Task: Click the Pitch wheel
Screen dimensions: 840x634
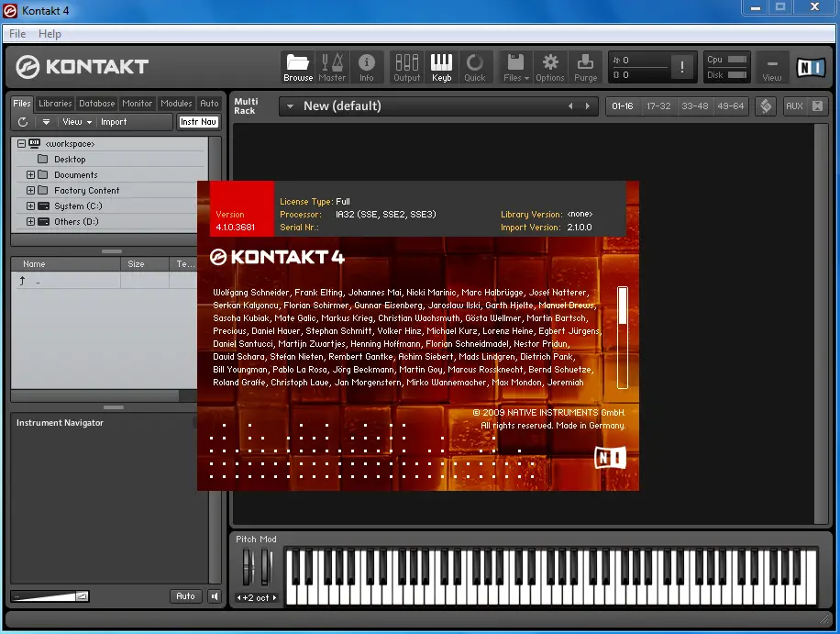Action: [249, 567]
